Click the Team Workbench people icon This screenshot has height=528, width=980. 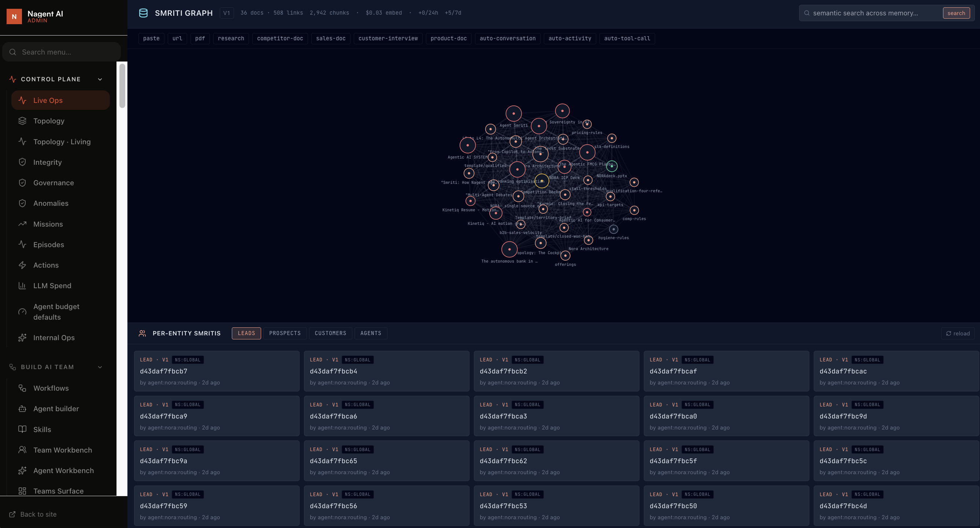[22, 450]
